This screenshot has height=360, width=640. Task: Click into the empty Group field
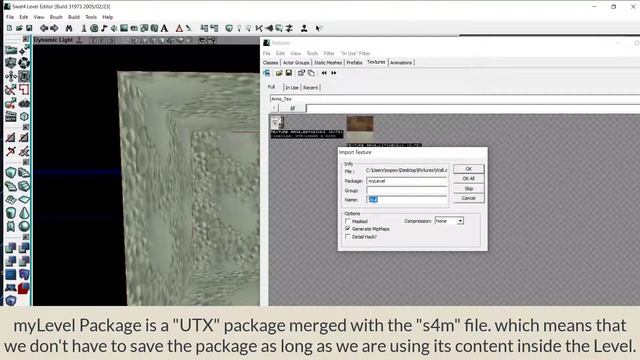coord(407,191)
